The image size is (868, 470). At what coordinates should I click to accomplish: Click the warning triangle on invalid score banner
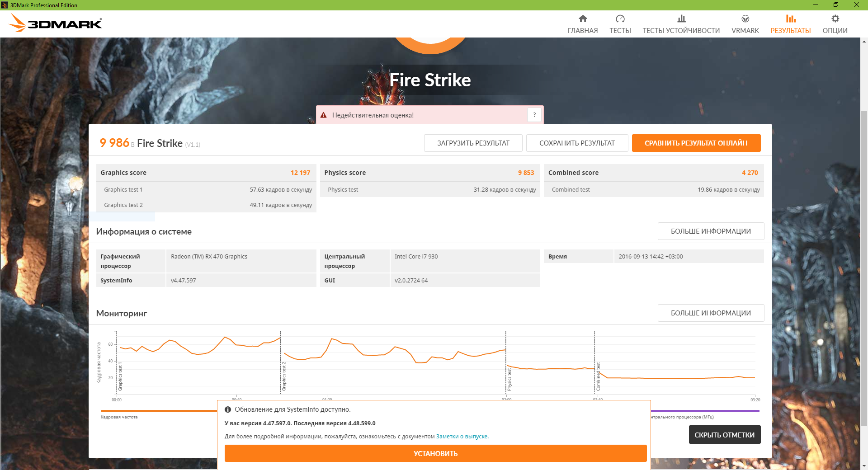click(x=324, y=115)
